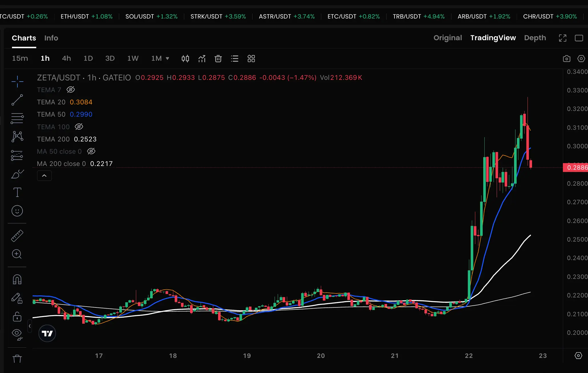Screen dimensions: 588x373
Task: Expand the collapsed left side panel arrow
Action: 30,326
